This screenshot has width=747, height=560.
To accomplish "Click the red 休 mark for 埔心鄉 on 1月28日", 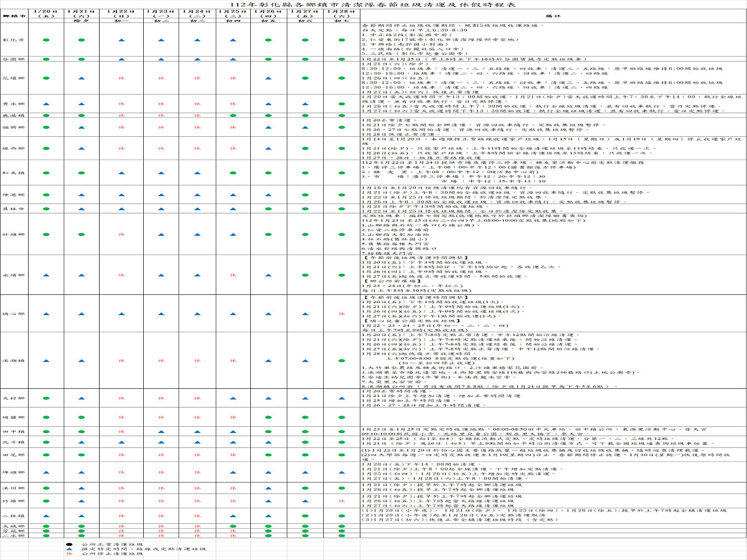I will click(342, 314).
